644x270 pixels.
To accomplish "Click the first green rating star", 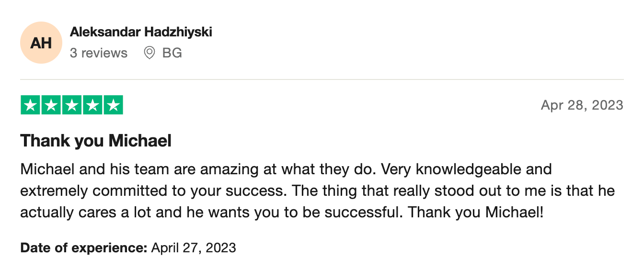I will (31, 105).
